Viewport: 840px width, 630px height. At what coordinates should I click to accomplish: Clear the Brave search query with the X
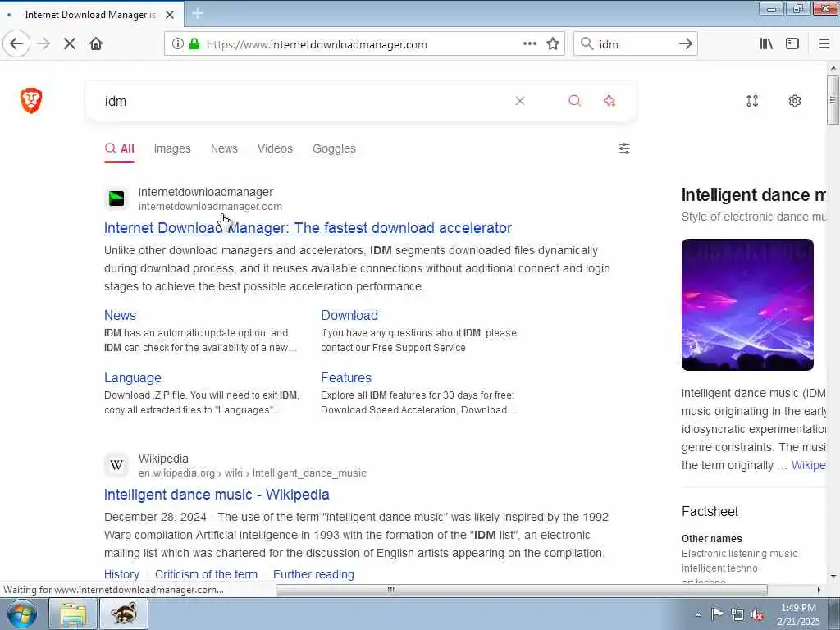coord(519,101)
